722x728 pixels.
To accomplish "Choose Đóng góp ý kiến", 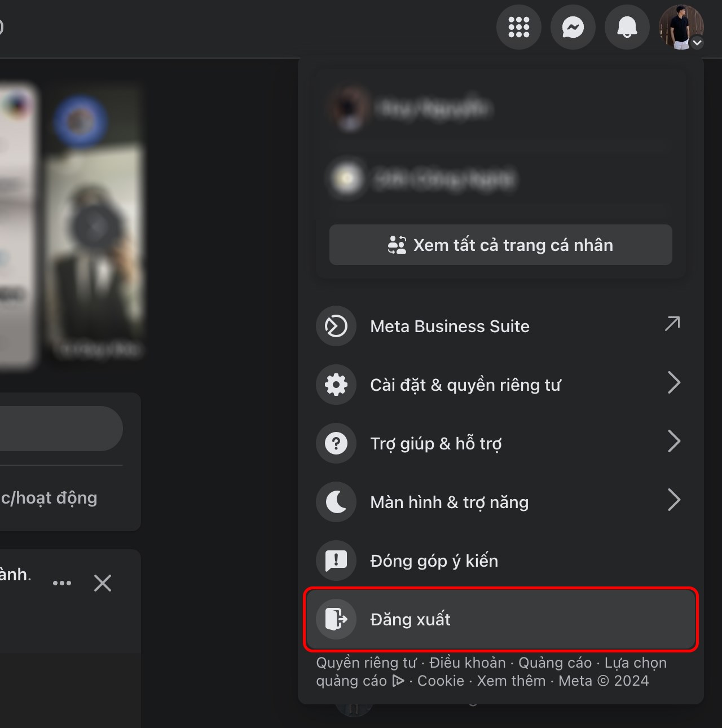I will point(501,561).
